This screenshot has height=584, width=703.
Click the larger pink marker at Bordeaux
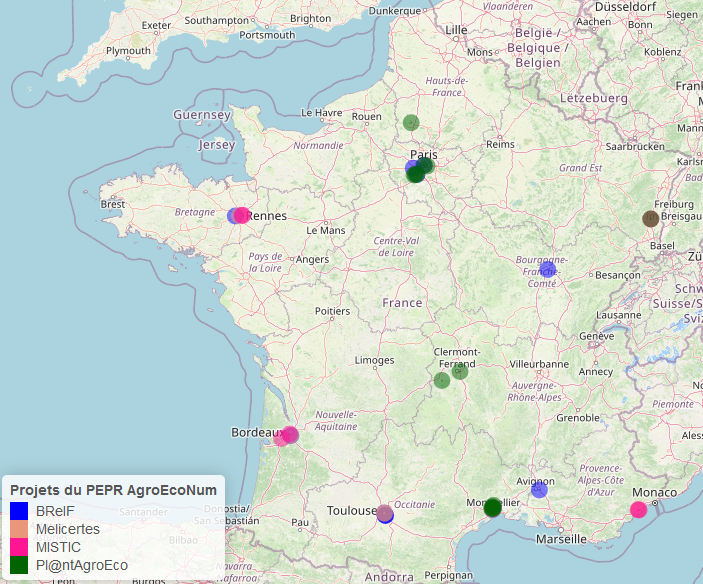coord(290,434)
